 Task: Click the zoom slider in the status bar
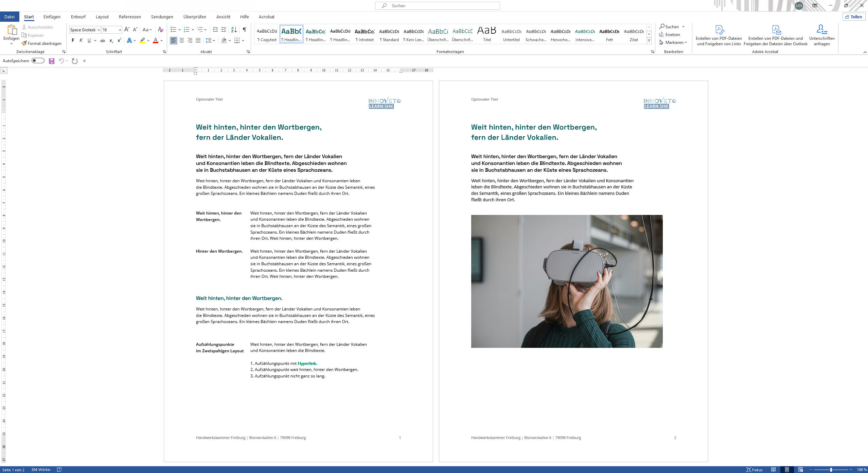pyautogui.click(x=831, y=470)
